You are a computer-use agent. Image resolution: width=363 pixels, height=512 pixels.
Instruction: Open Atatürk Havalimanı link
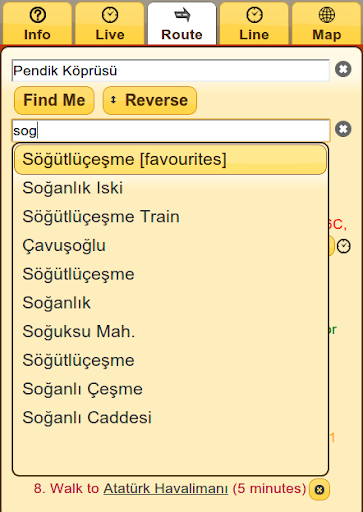click(x=166, y=489)
